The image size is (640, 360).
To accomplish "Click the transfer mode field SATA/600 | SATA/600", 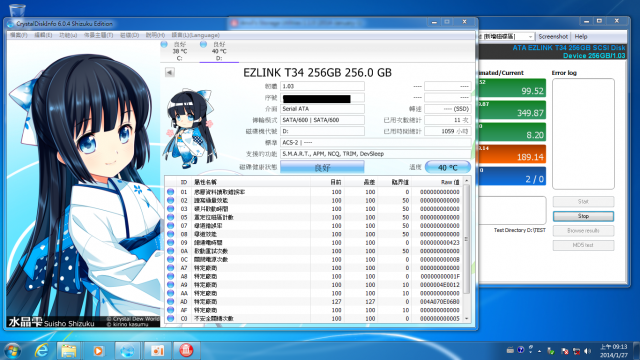I will pyautogui.click(x=322, y=120).
